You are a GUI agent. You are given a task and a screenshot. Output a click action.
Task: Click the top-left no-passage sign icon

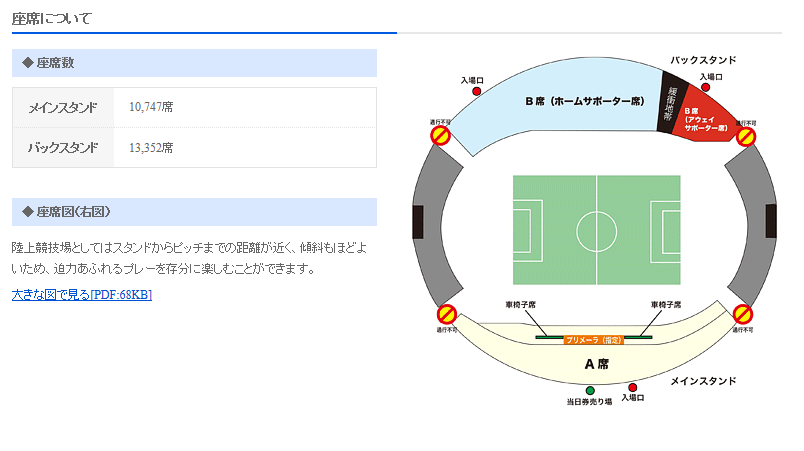coord(441,134)
